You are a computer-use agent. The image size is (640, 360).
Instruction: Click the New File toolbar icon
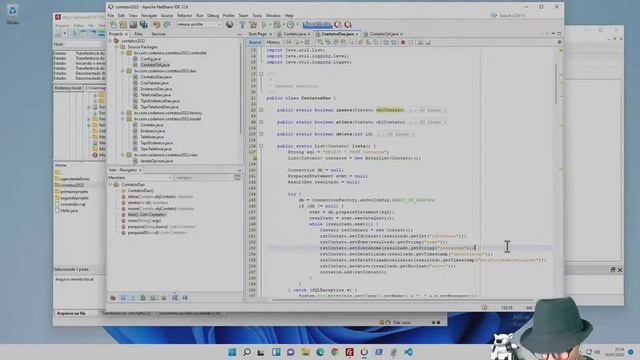click(x=113, y=25)
